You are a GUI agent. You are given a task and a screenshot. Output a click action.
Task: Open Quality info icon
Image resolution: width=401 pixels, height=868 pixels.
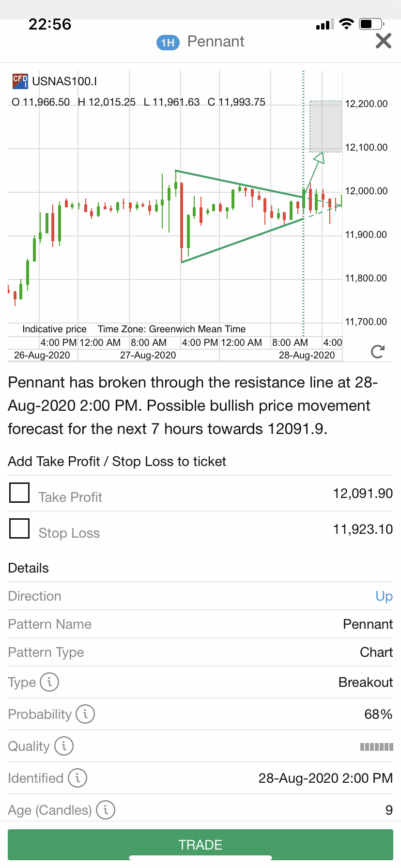64,746
